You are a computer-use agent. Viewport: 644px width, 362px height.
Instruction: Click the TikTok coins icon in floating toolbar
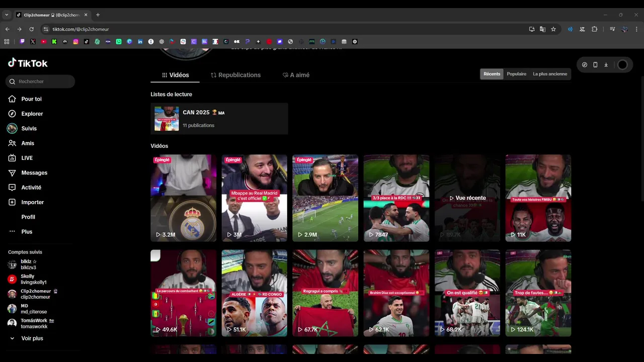pos(585,64)
